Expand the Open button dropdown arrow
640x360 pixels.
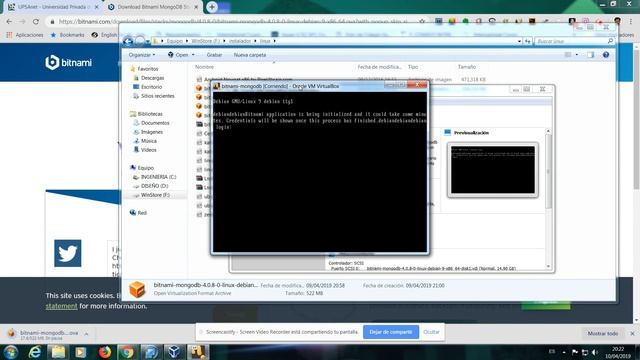193,55
